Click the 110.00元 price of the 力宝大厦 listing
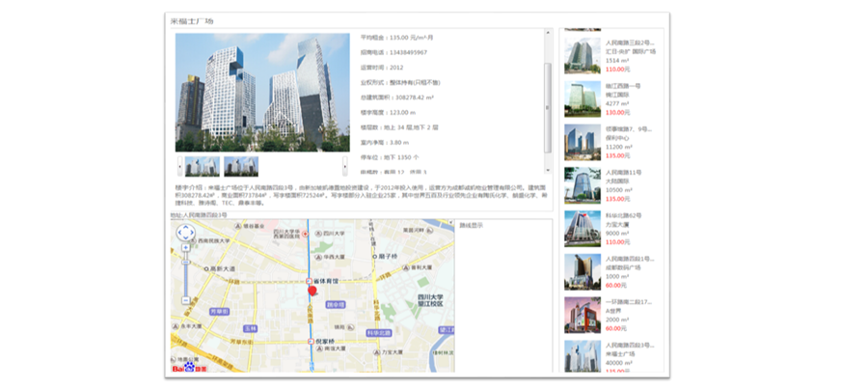 pyautogui.click(x=617, y=242)
